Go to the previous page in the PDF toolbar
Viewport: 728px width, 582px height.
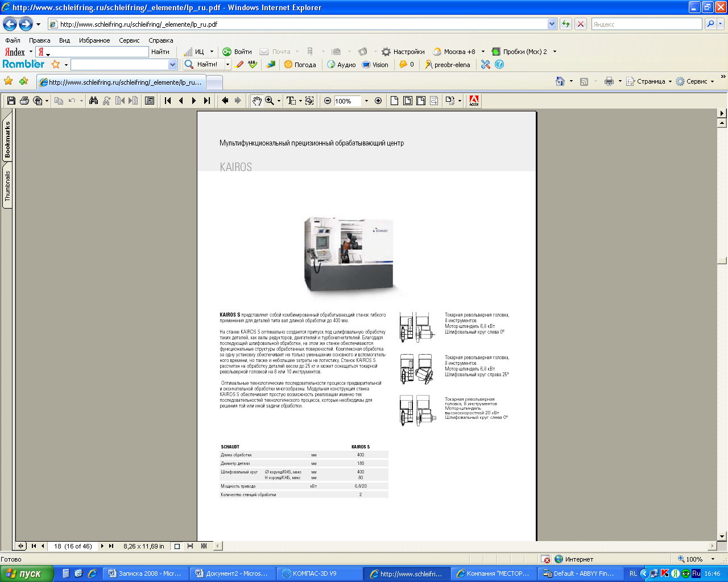coord(181,101)
